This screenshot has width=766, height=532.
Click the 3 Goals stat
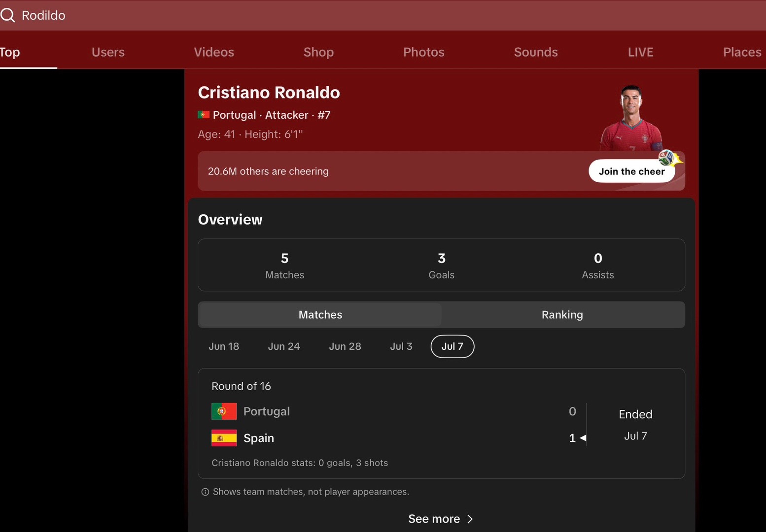click(x=442, y=266)
